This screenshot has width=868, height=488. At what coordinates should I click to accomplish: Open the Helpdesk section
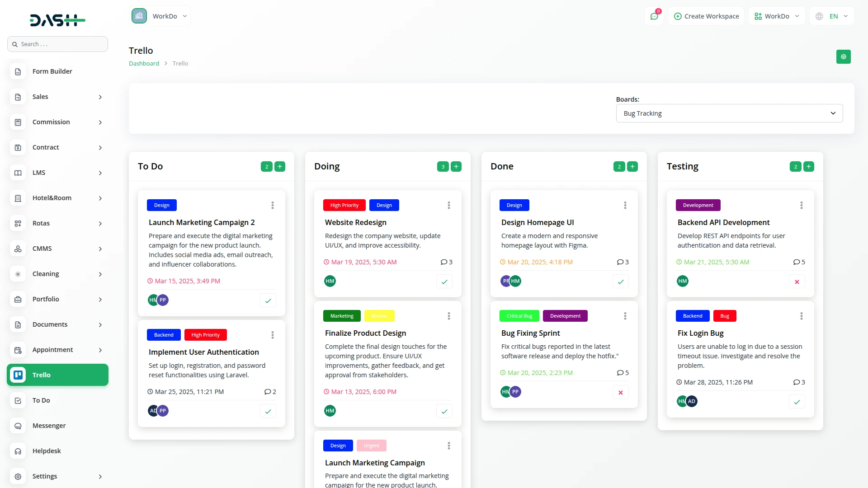[46, 450]
